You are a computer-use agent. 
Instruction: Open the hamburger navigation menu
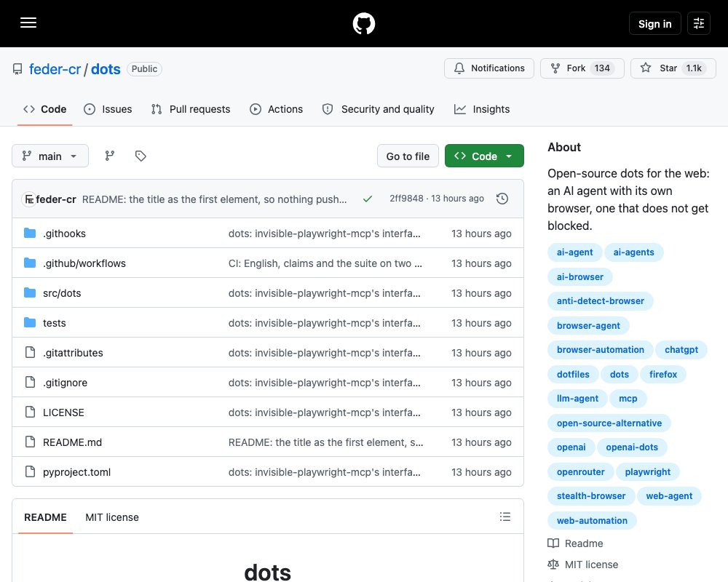tap(28, 23)
